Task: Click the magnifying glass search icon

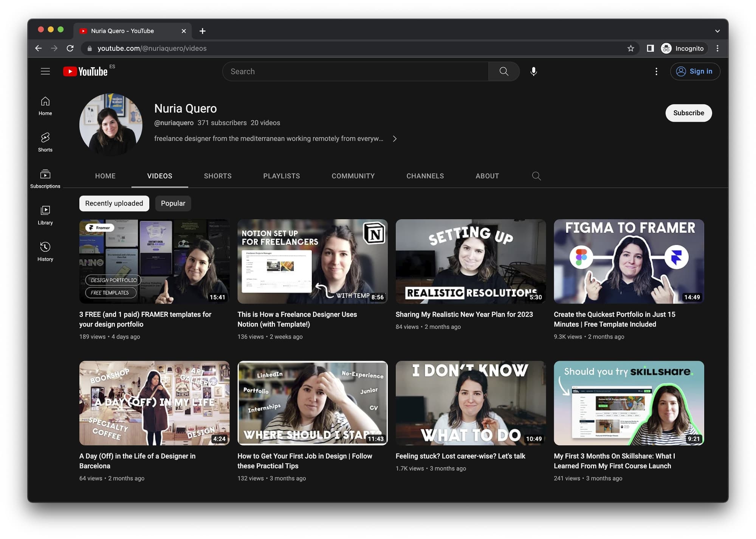Action: tap(504, 71)
